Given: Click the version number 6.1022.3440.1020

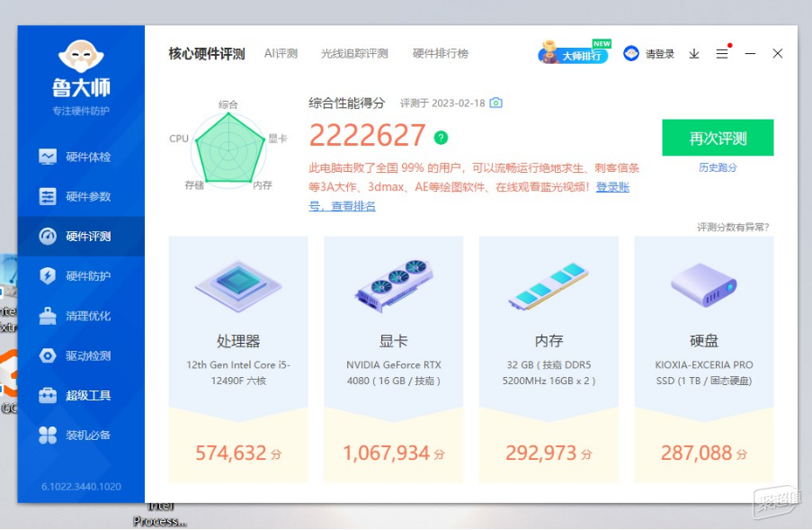Looking at the screenshot, I should coord(81,487).
